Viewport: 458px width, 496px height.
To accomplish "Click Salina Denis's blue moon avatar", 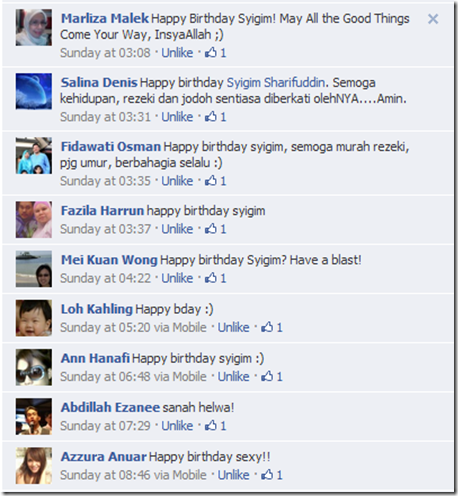I will pyautogui.click(x=34, y=91).
